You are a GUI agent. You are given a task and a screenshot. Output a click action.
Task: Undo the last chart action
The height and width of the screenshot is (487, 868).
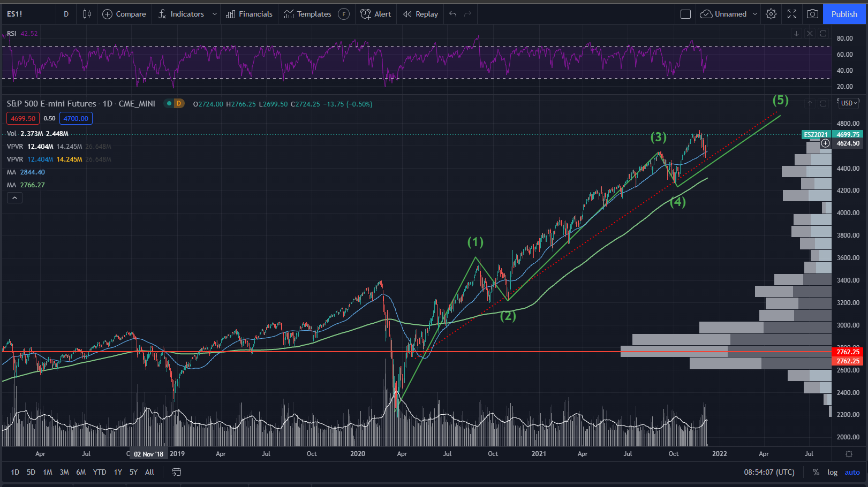453,14
